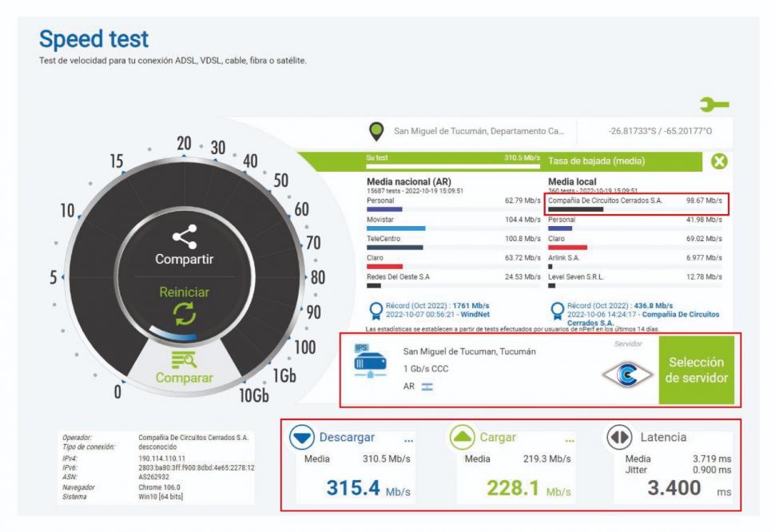The width and height of the screenshot is (775, 532).
Task: Expand Descargar details with three dots
Action: coord(409,439)
